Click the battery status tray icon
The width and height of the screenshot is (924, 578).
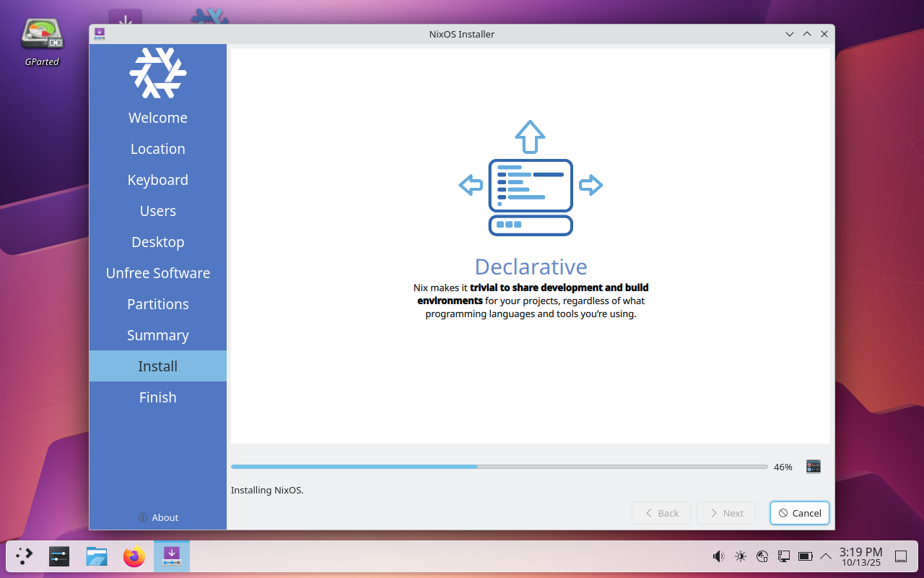(805, 556)
